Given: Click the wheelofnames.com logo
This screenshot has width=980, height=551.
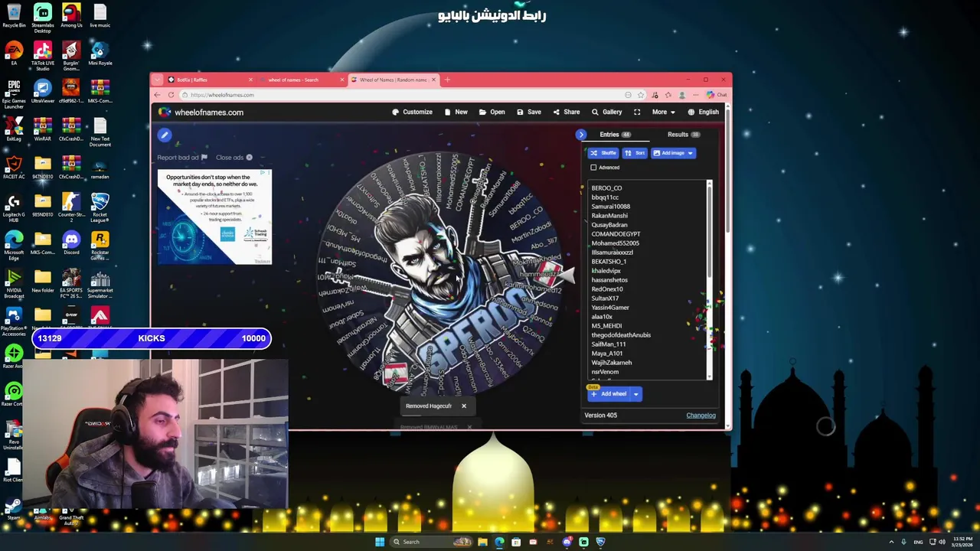Looking at the screenshot, I should [x=201, y=112].
